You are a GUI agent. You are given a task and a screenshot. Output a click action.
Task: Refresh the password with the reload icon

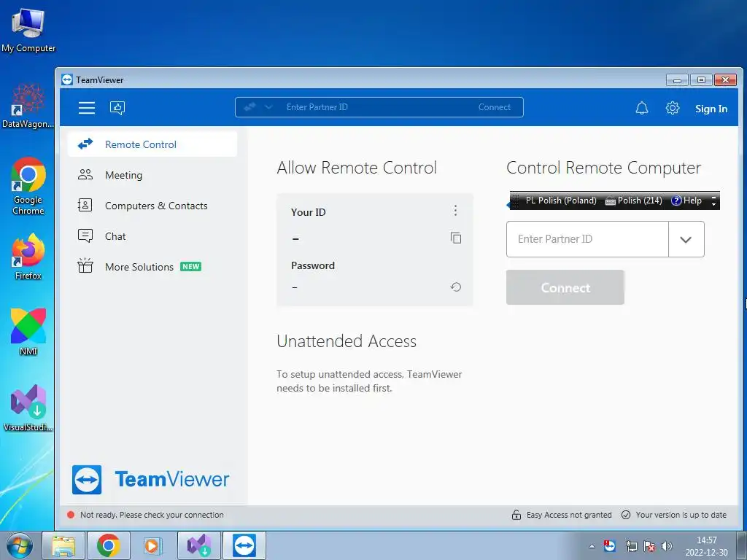pos(455,287)
